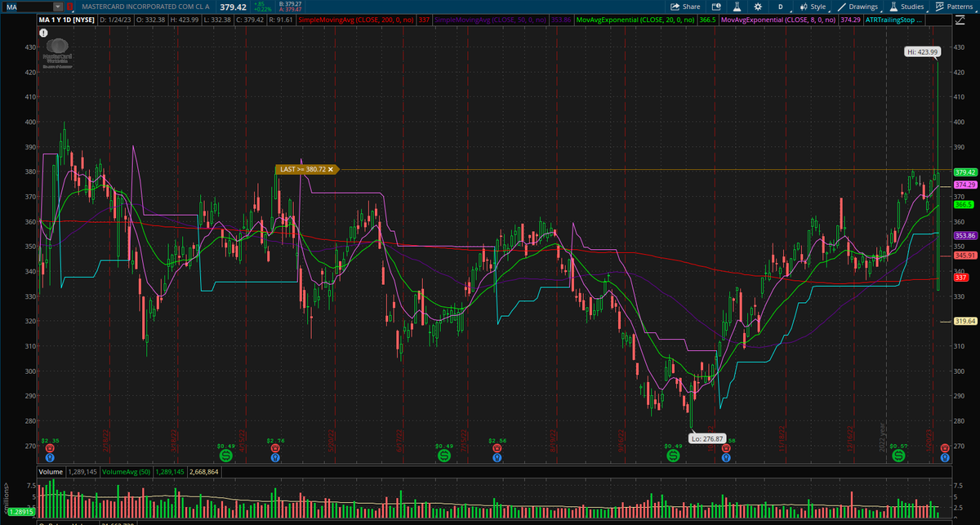Open the gear chart settings icon

point(758,7)
